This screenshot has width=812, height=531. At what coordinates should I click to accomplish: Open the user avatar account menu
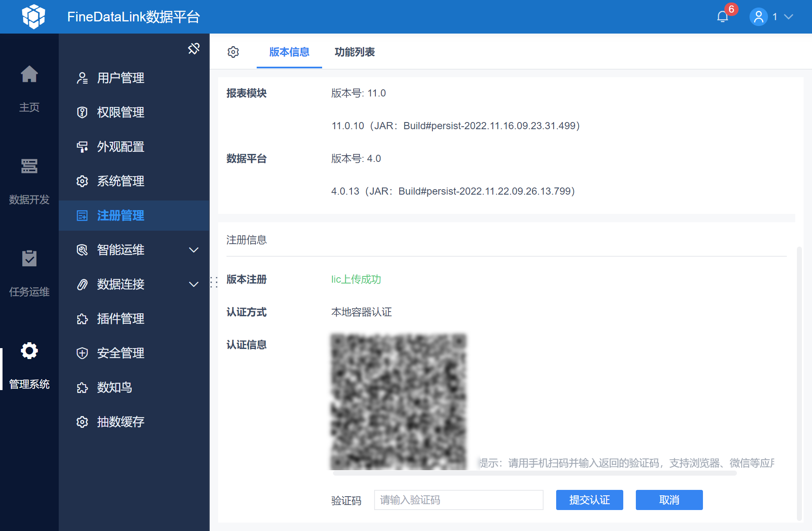click(758, 17)
